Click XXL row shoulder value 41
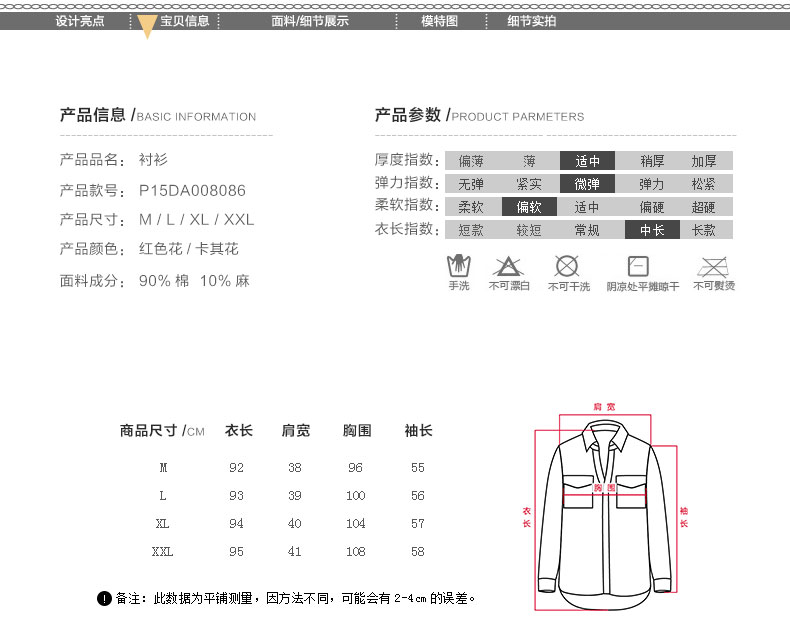 295,552
